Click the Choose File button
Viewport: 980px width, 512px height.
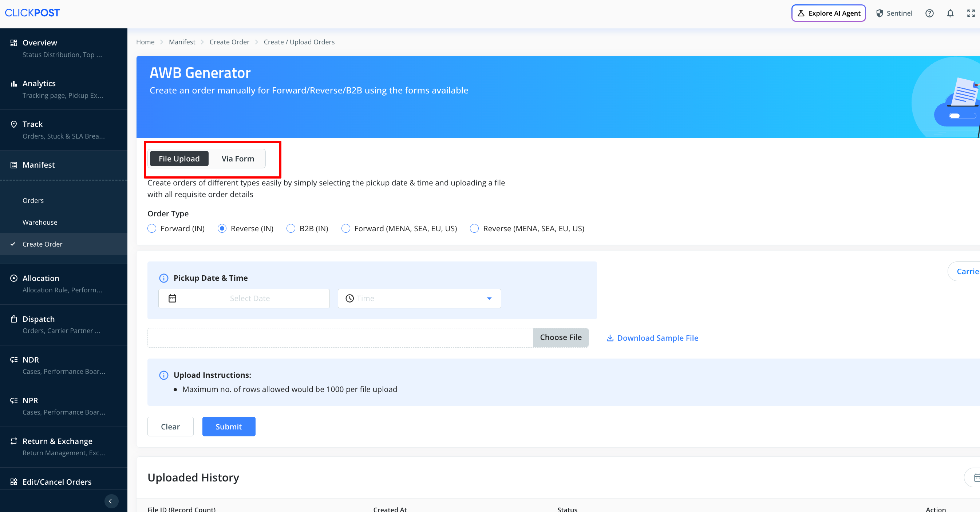pos(560,337)
